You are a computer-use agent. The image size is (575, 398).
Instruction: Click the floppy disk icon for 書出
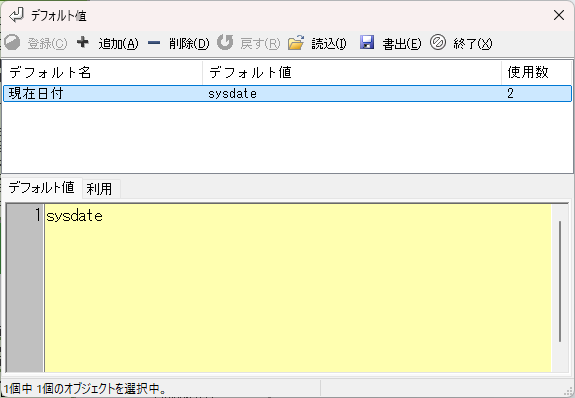point(367,42)
